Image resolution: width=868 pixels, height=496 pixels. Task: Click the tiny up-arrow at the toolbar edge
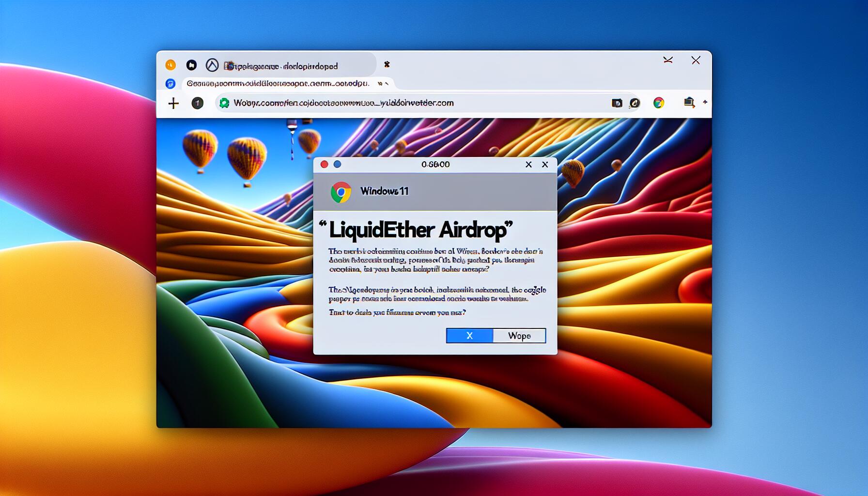click(705, 102)
